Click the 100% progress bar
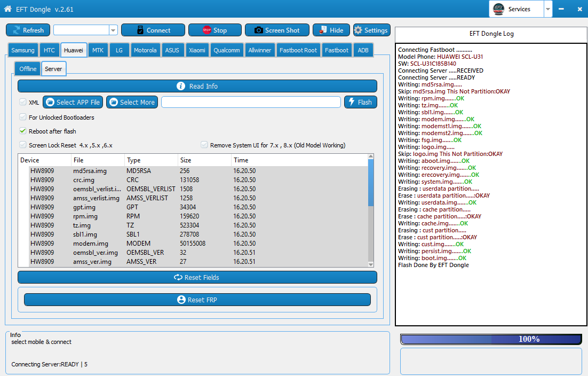The height and width of the screenshot is (376, 588). coord(490,339)
